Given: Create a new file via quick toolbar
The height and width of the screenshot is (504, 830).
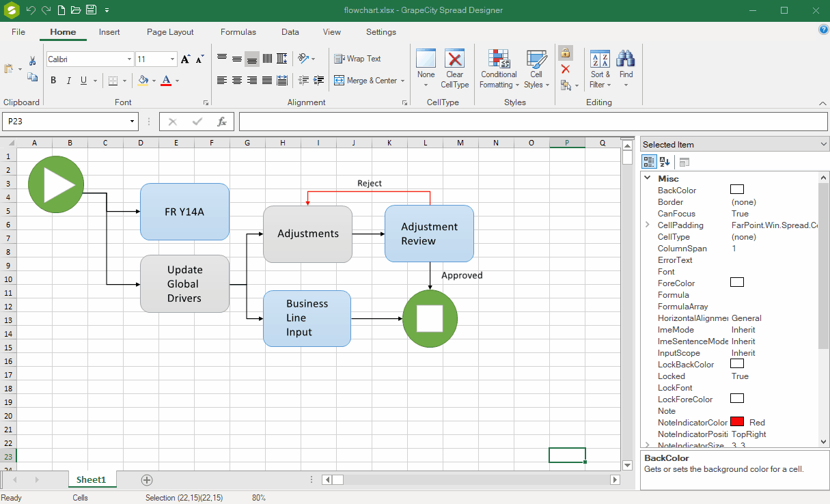Looking at the screenshot, I should [61, 10].
